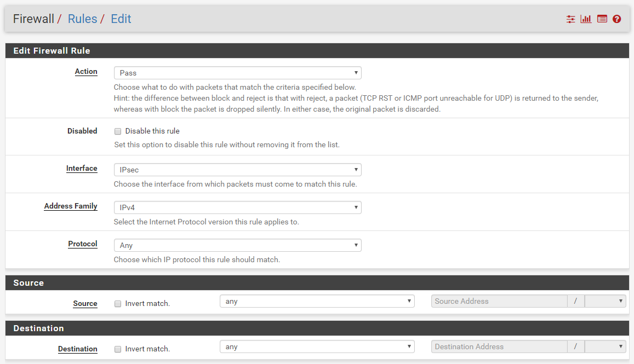This screenshot has width=634, height=364.
Task: Open the Interface dropdown set to IPsec
Action: coord(238,170)
